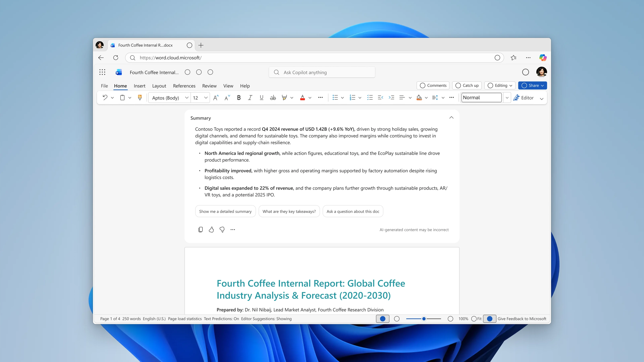This screenshot has height=362, width=644.
Task: Increase the paragraph indent
Action: (x=391, y=98)
